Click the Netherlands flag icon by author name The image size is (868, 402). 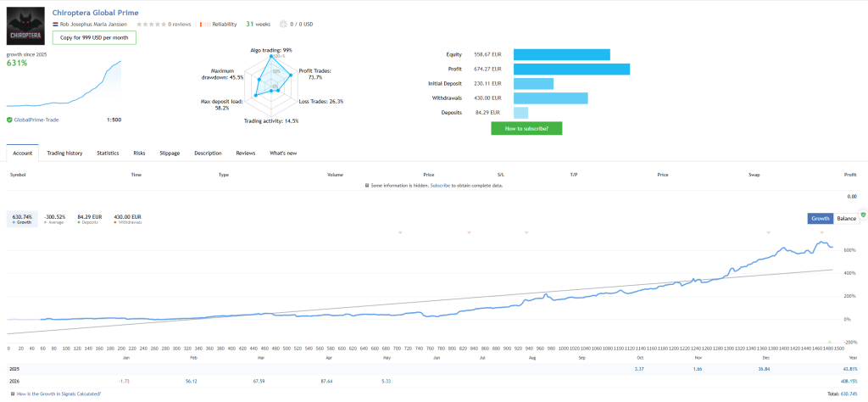[55, 25]
